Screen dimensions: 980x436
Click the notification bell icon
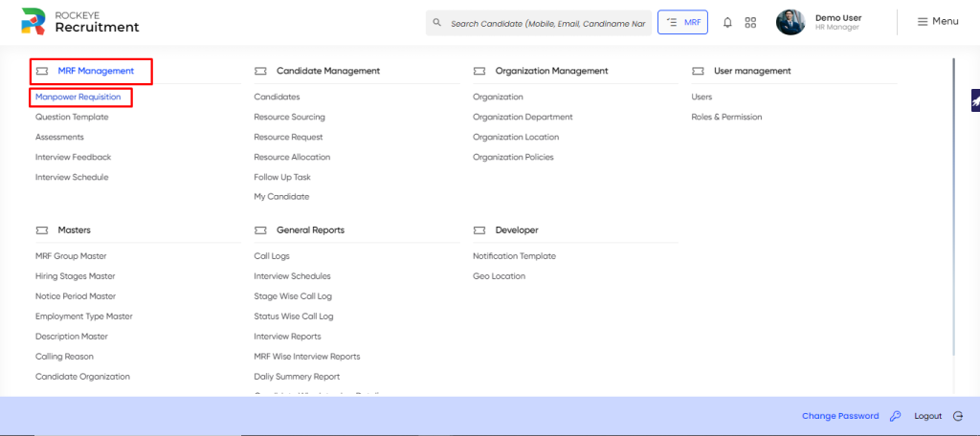click(x=727, y=23)
